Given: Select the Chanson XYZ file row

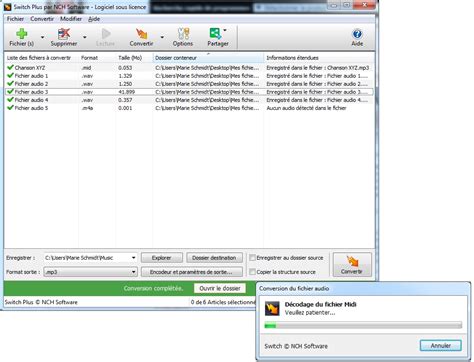Looking at the screenshot, I should point(189,67).
